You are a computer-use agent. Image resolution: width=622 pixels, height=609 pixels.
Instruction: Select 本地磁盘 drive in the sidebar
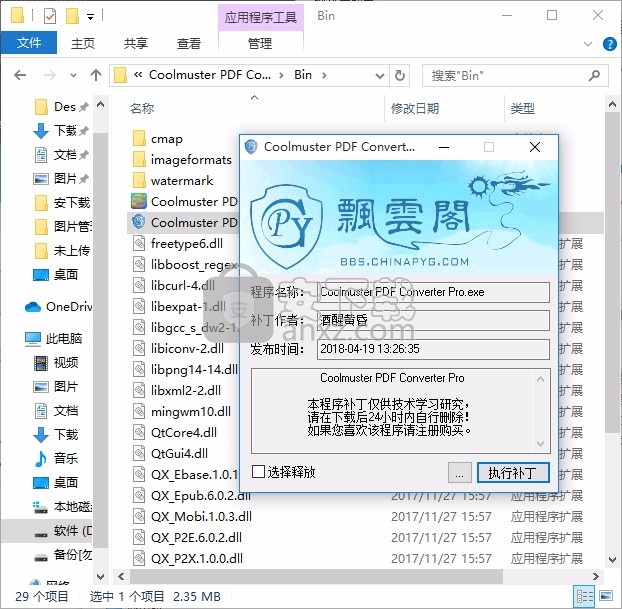tap(63, 507)
